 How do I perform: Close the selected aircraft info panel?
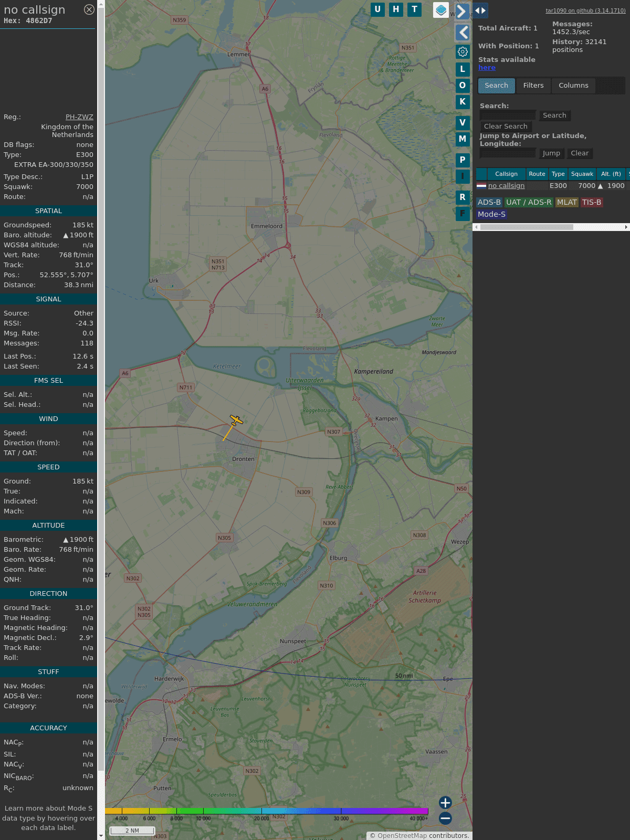pos(89,9)
